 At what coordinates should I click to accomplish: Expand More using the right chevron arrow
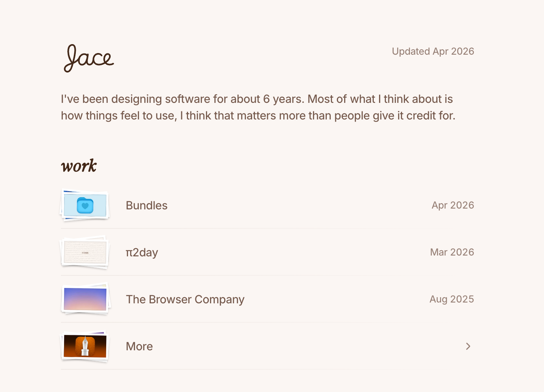point(468,346)
